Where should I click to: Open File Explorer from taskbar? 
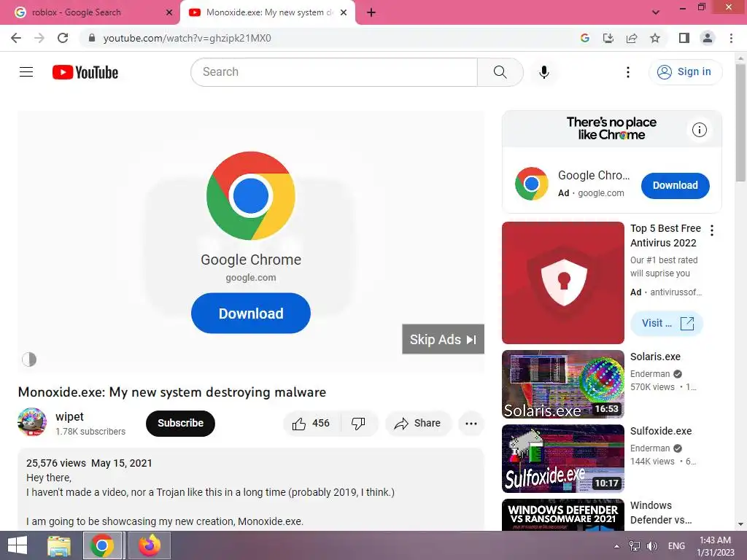pyautogui.click(x=59, y=545)
